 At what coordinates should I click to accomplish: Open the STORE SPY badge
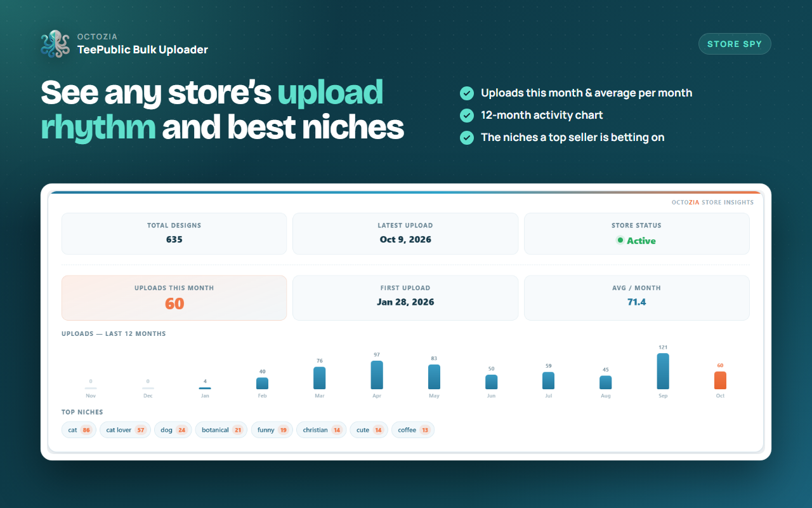coord(735,44)
